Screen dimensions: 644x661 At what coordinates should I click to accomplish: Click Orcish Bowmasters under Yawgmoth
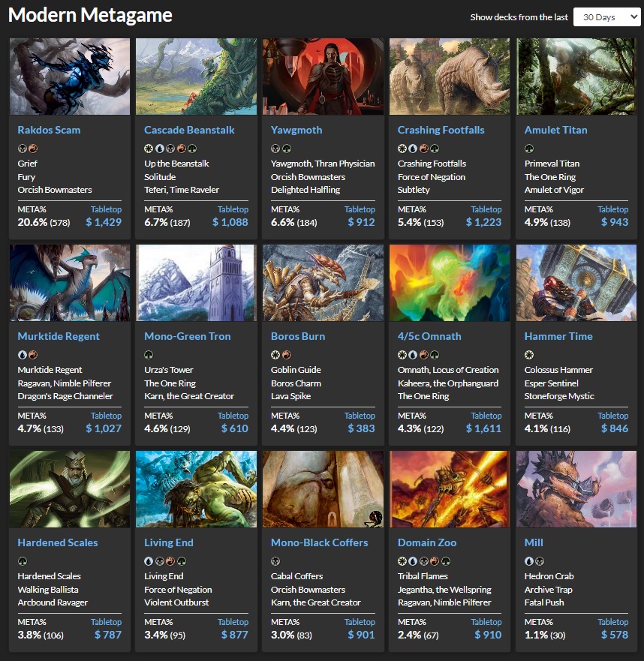coord(308,177)
